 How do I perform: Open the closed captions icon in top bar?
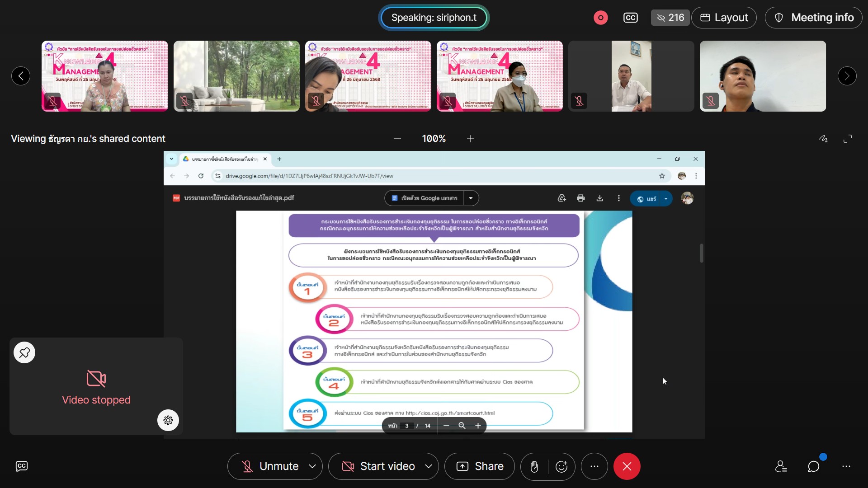[x=631, y=18]
